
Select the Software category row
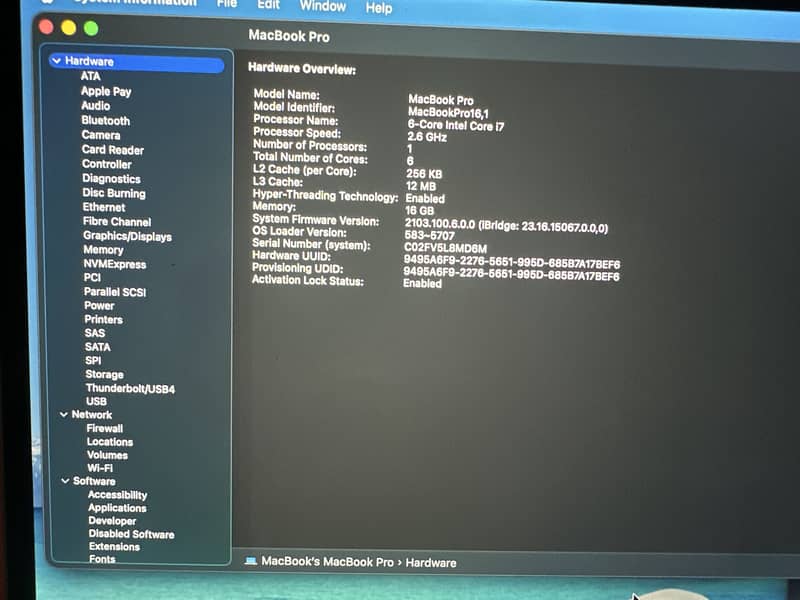[x=94, y=481]
